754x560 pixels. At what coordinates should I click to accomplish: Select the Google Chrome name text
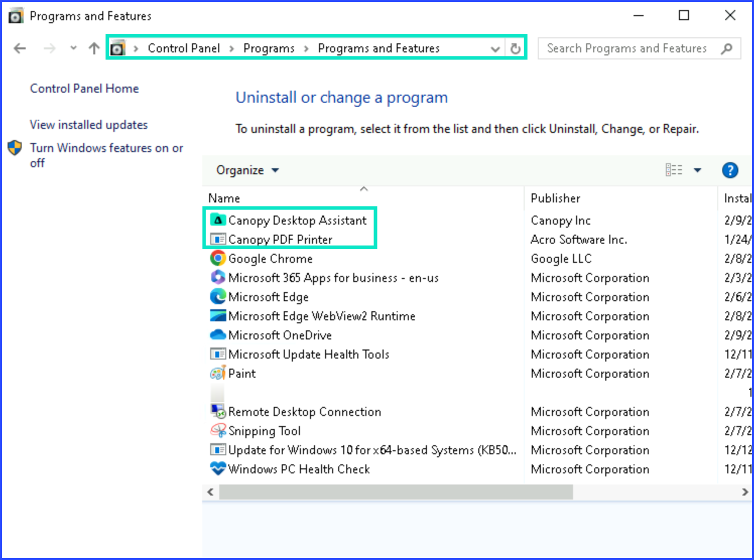270,258
